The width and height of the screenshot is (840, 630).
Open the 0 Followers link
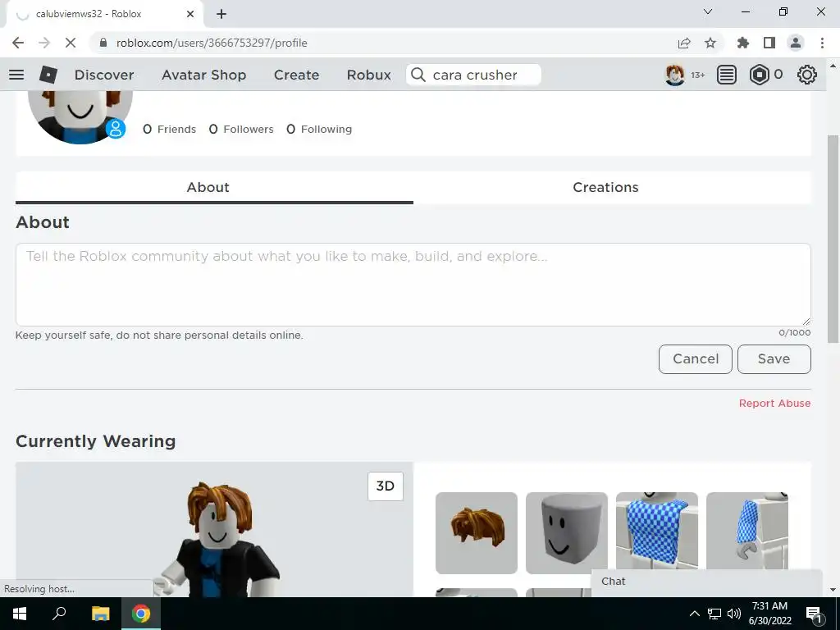coord(241,129)
